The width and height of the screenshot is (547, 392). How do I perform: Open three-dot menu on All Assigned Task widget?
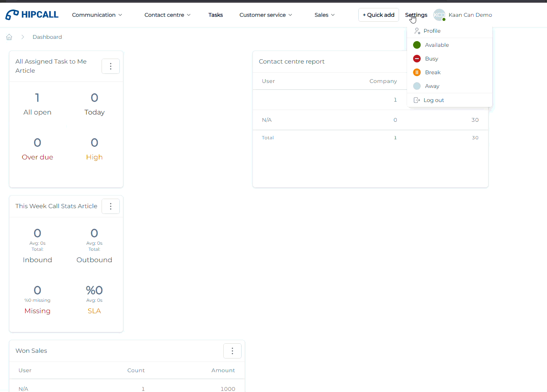[x=111, y=66]
